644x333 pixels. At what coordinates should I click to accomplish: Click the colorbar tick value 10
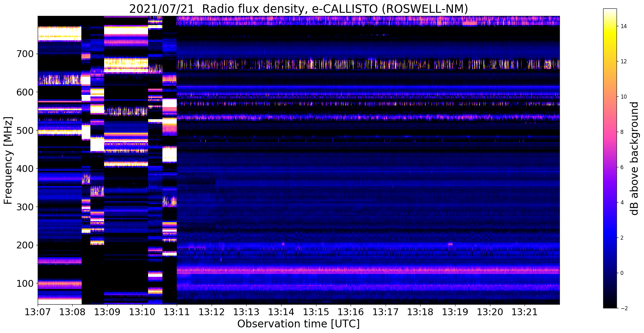[624, 97]
